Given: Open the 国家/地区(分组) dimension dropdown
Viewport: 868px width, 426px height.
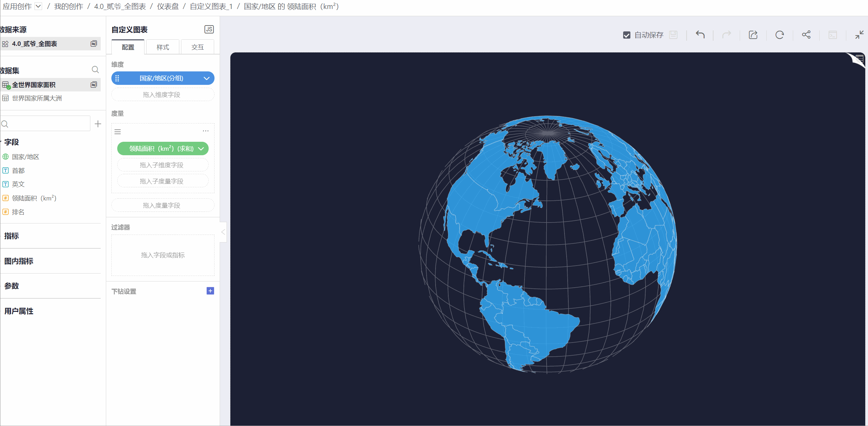Looking at the screenshot, I should point(207,78).
